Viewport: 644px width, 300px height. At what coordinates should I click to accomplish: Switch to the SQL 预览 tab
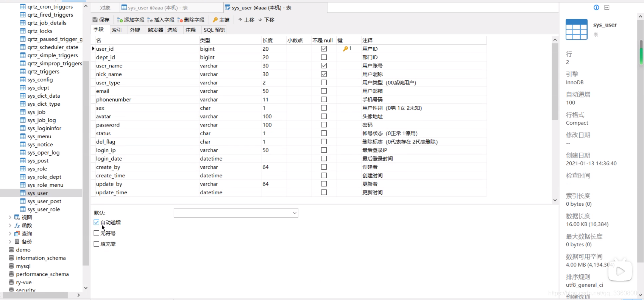(x=214, y=30)
